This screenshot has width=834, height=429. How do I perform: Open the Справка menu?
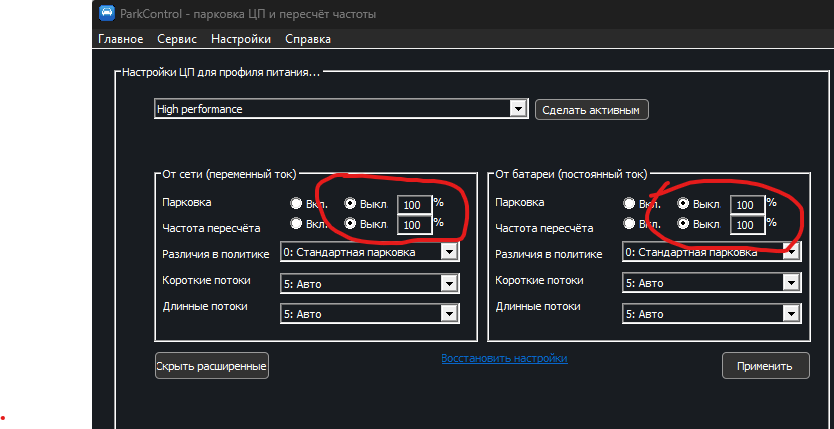coord(308,39)
